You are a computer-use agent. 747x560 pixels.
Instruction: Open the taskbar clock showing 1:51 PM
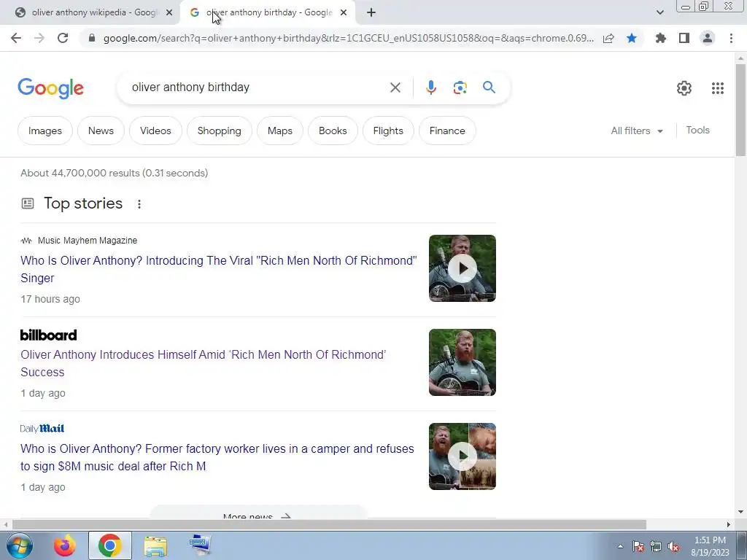tap(710, 546)
